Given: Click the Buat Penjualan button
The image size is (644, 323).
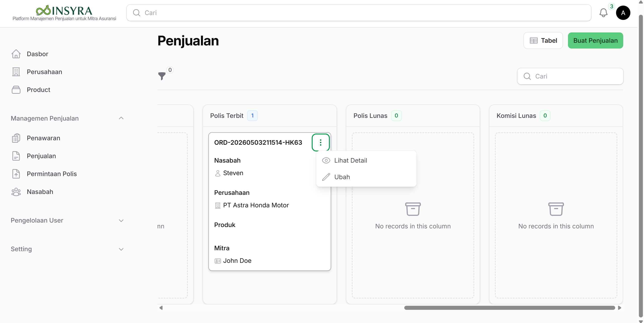Looking at the screenshot, I should point(595,40).
